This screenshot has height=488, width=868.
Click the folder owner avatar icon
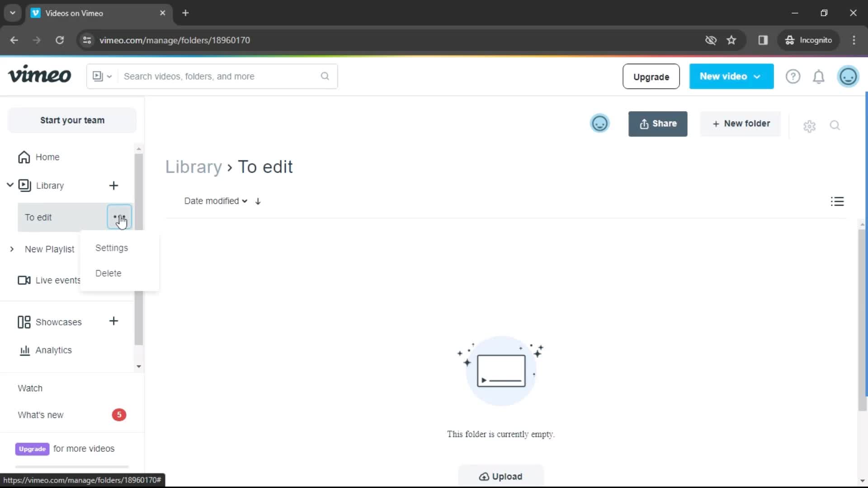click(x=600, y=123)
